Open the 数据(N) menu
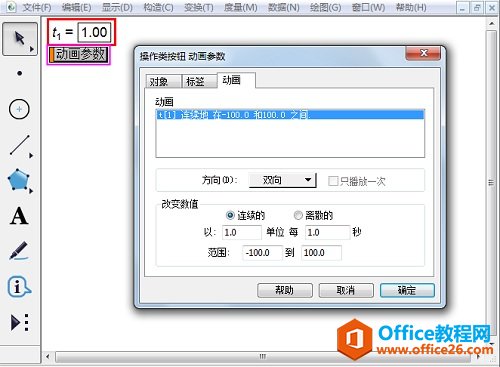Image resolution: width=500 pixels, height=367 pixels. point(284,7)
